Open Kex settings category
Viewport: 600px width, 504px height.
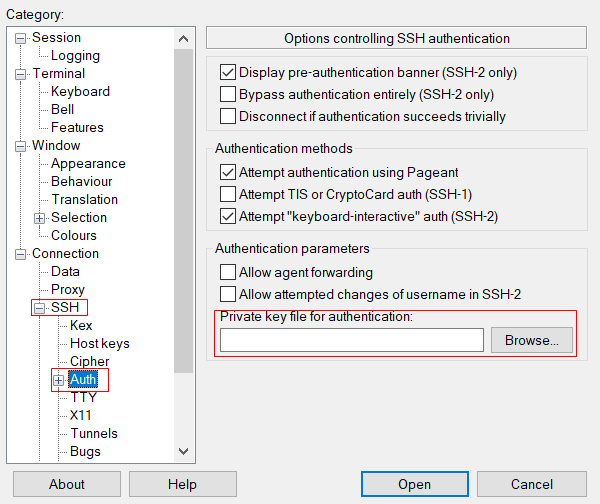[81, 325]
